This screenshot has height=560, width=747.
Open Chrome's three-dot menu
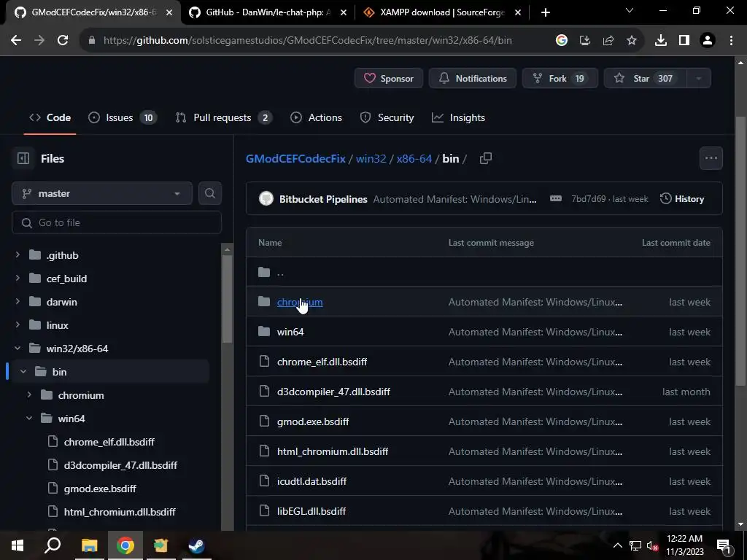click(731, 41)
